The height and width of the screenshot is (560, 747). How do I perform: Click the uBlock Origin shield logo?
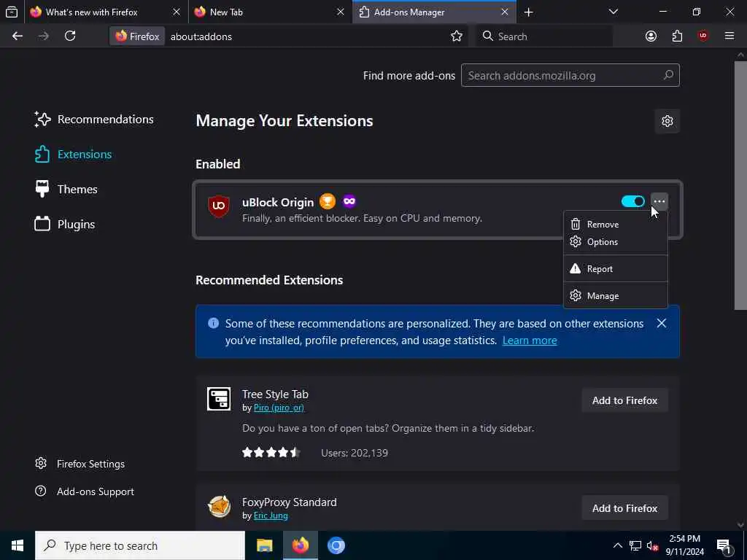(x=219, y=206)
